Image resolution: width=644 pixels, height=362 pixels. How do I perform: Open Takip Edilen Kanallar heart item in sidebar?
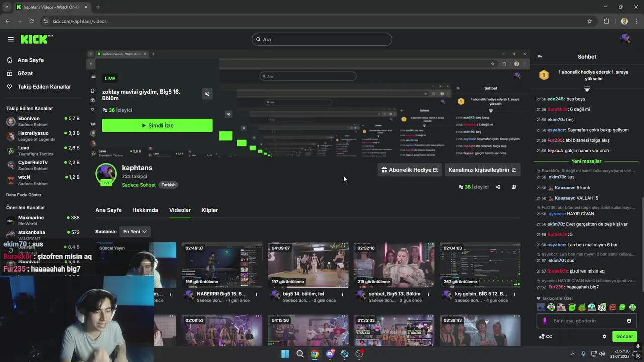click(39, 87)
